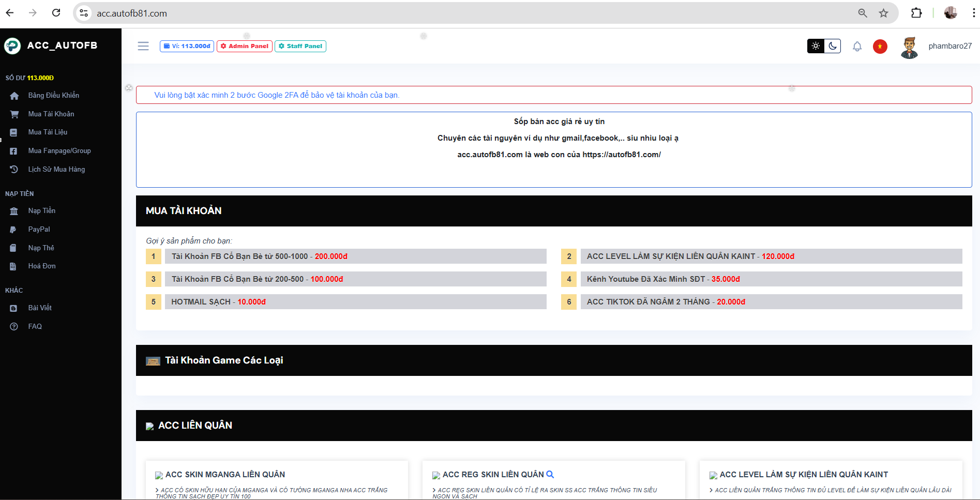The height and width of the screenshot is (500, 980).
Task: Click the browser forward arrow
Action: pos(33,13)
